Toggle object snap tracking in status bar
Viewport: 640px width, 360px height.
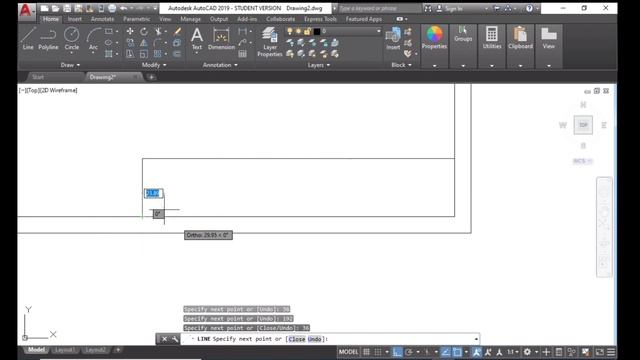coord(445,352)
